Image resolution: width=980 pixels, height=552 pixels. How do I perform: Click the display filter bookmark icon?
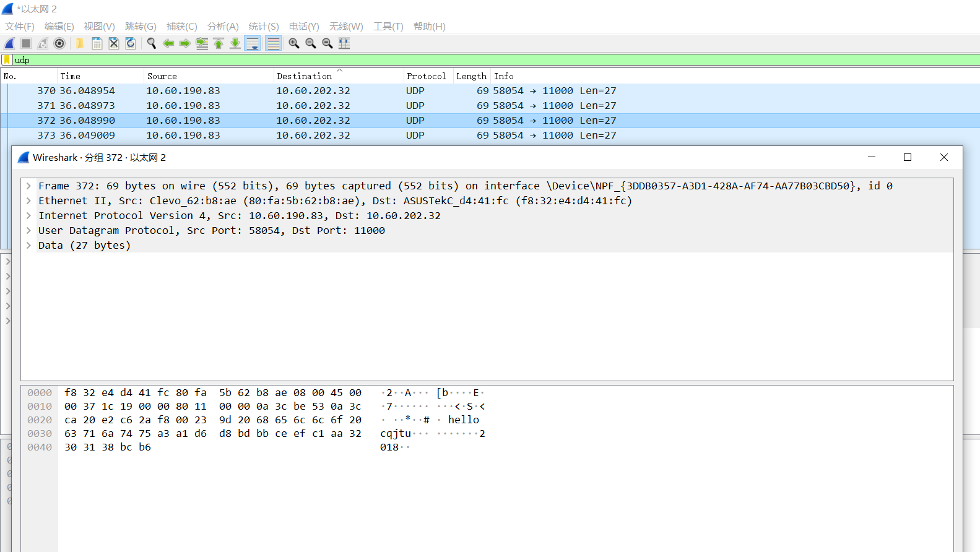(x=7, y=60)
